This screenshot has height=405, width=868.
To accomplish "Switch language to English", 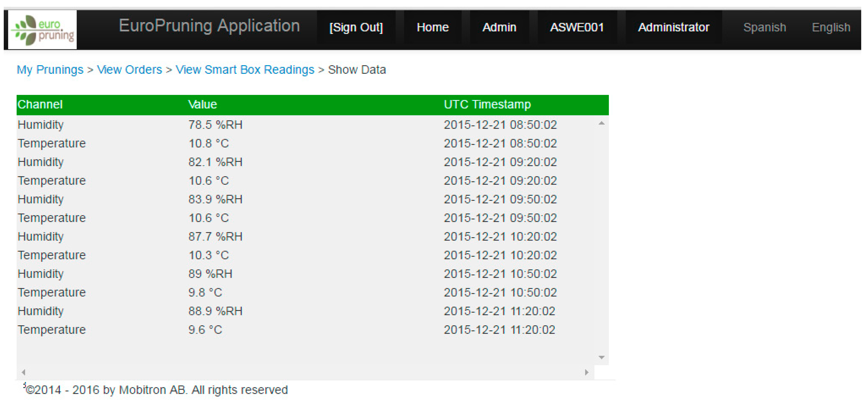I will (831, 27).
